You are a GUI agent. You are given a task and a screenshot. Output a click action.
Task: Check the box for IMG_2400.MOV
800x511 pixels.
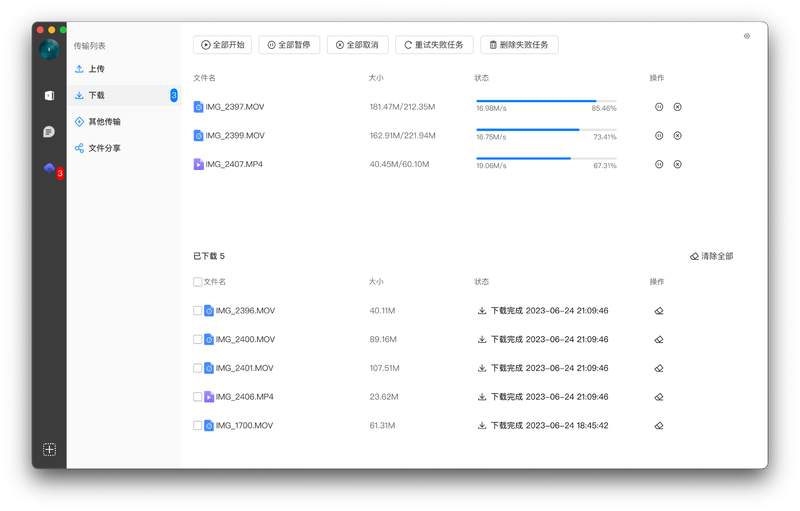tap(197, 339)
